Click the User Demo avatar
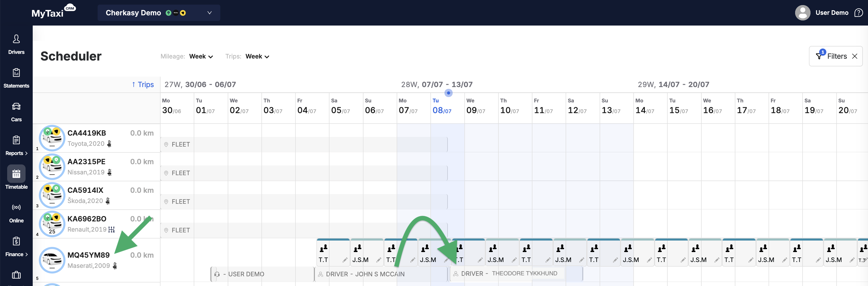Viewport: 868px width, 286px height. [x=802, y=13]
